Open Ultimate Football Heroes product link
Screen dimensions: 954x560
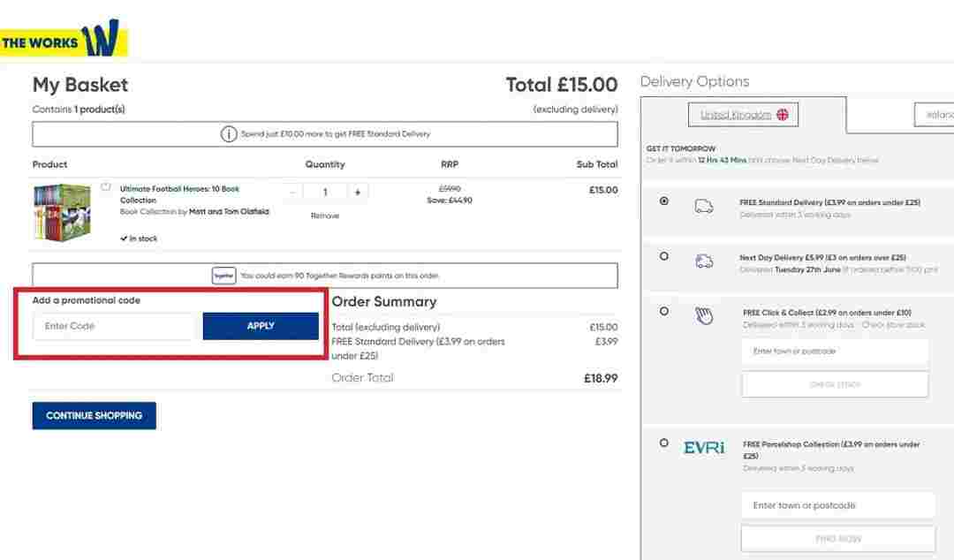coord(179,194)
